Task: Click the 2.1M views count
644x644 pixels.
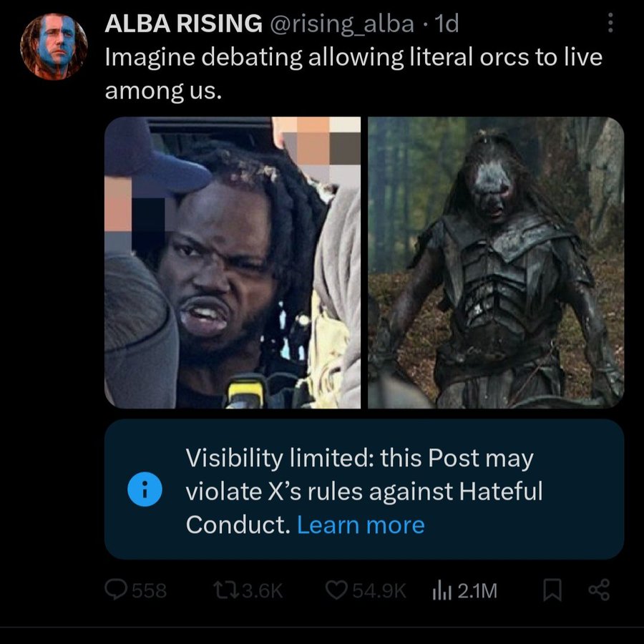Action: click(477, 590)
